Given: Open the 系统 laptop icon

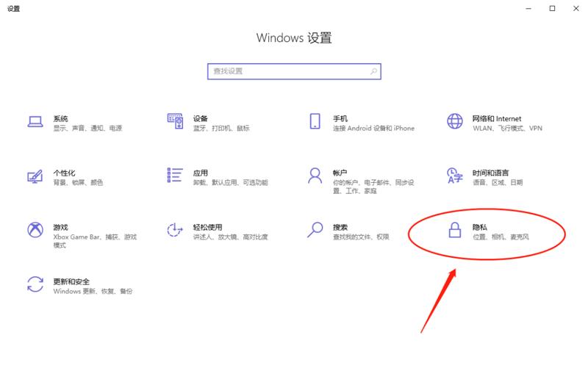Looking at the screenshot, I should pos(35,122).
